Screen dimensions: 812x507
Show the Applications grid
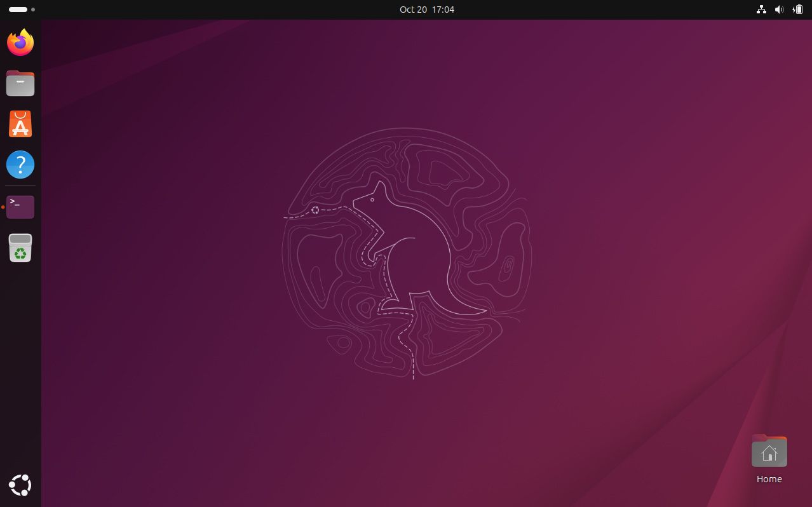[x=20, y=485]
